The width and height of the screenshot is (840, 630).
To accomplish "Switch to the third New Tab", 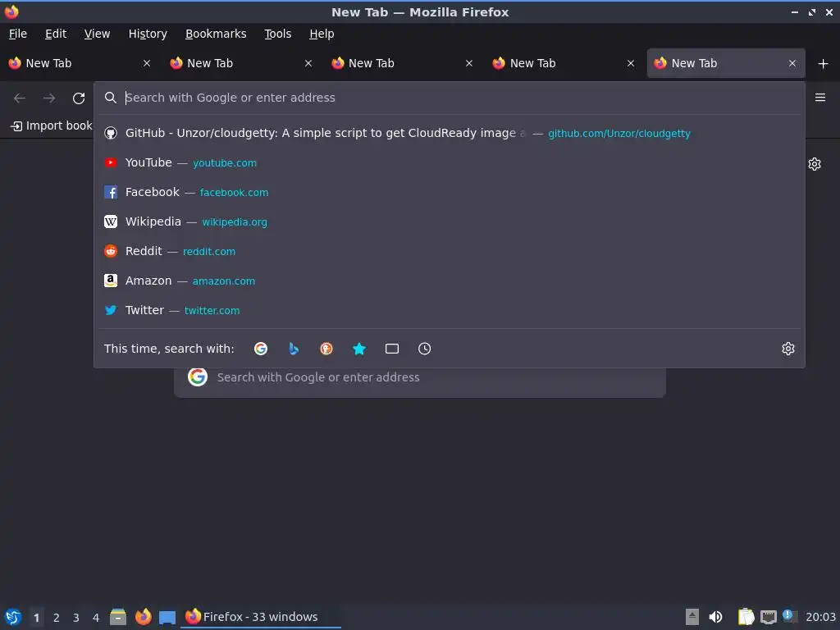I will coord(403,63).
